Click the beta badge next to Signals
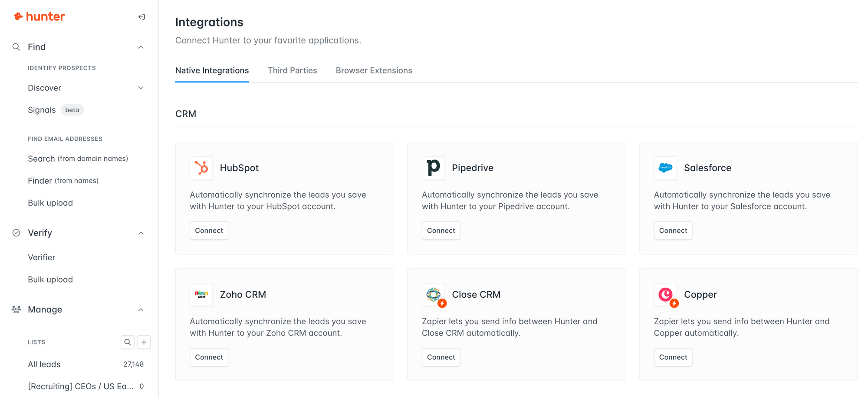 [72, 110]
